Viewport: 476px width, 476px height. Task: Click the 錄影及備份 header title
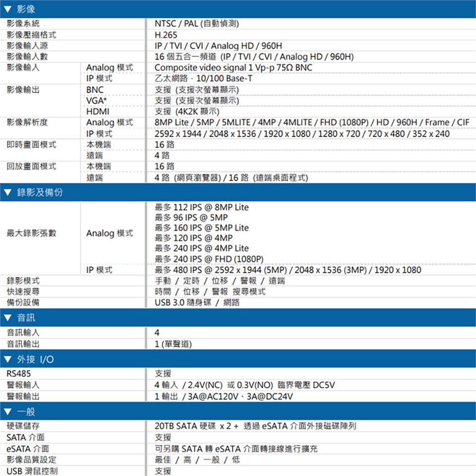tap(40, 192)
